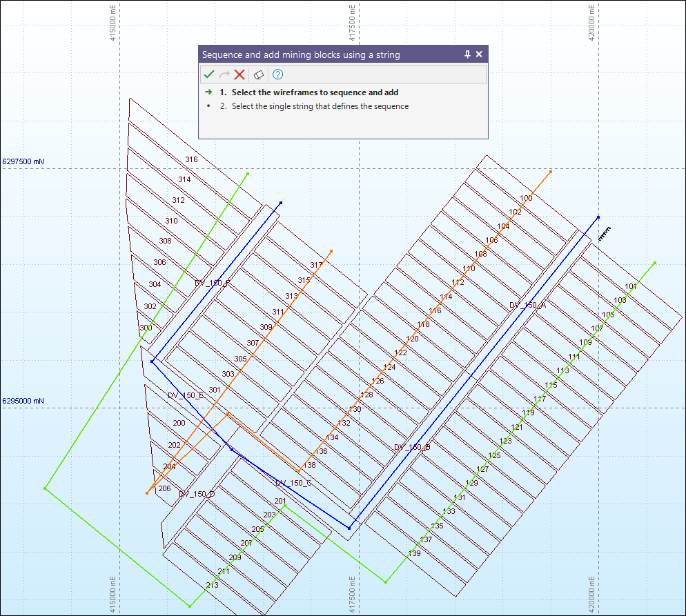Select mining block labelled 304
This screenshot has width=686, height=616.
[155, 284]
